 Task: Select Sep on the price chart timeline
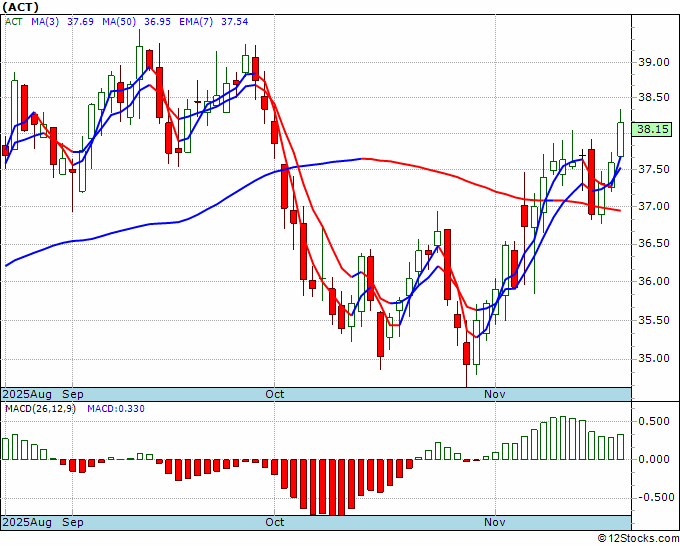(x=73, y=394)
